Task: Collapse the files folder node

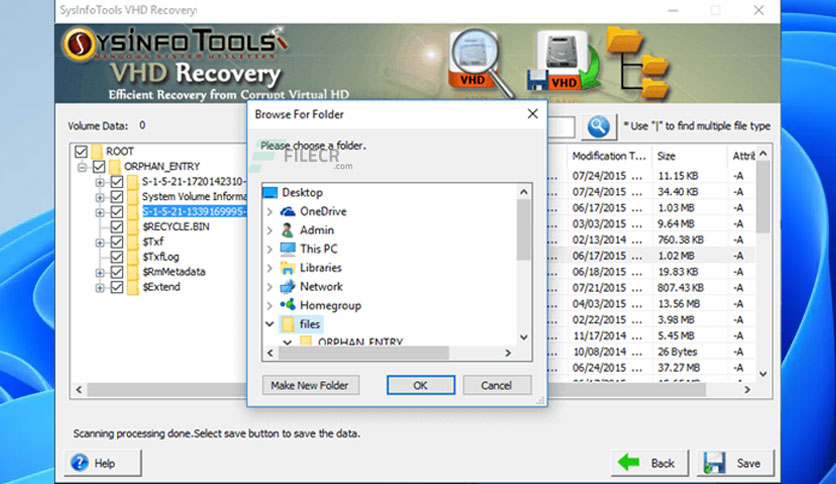Action: 270,324
